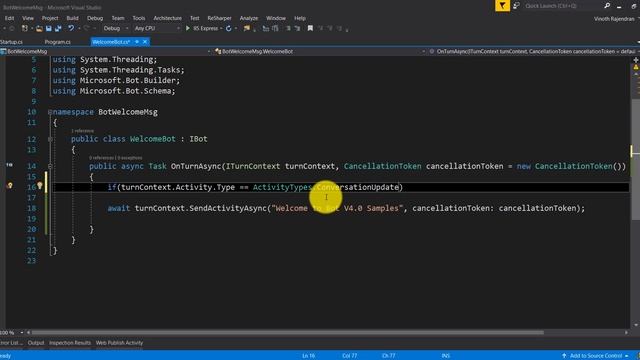The width and height of the screenshot is (640, 360).
Task: Open the BotWelcomeMsg.WelcomeBot type dropdown
Action: (423, 51)
